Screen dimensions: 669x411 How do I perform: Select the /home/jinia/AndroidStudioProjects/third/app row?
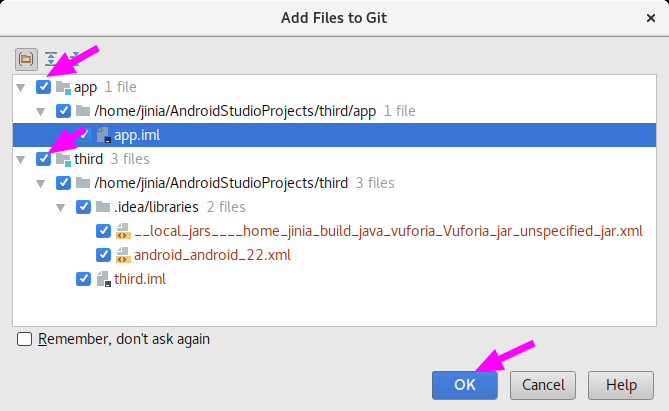(x=334, y=111)
